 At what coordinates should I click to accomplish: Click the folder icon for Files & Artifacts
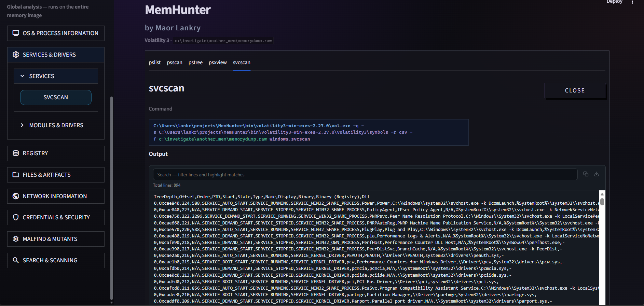(16, 175)
